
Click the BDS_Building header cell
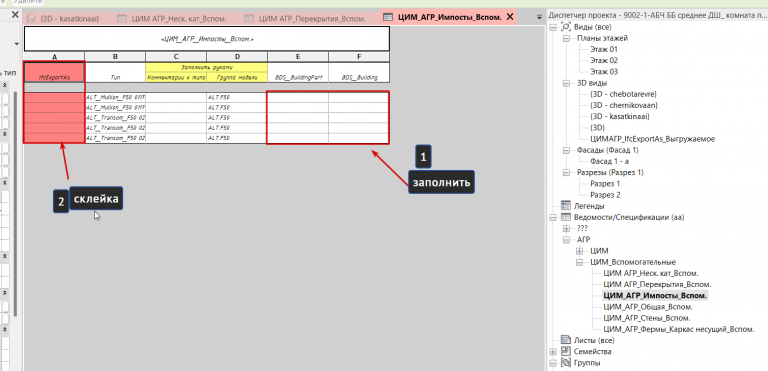359,72
